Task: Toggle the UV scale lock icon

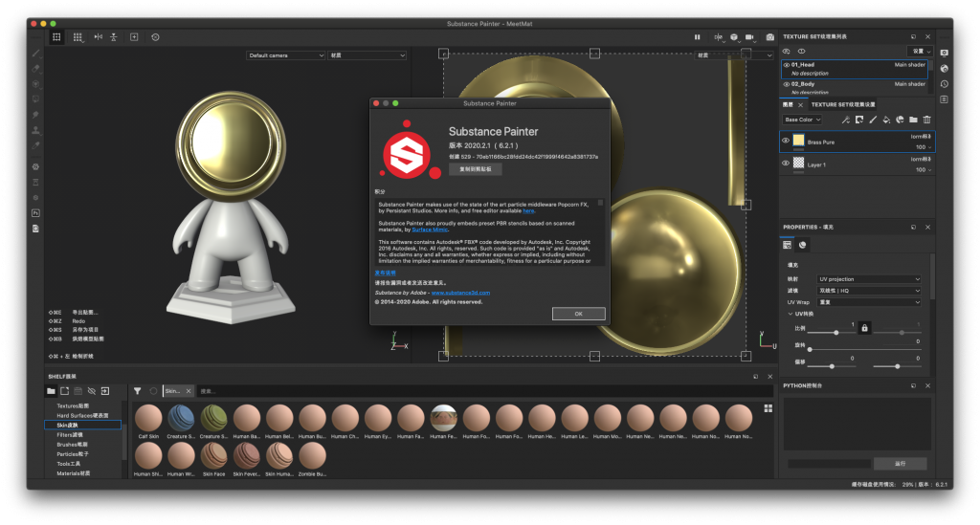Action: 864,328
